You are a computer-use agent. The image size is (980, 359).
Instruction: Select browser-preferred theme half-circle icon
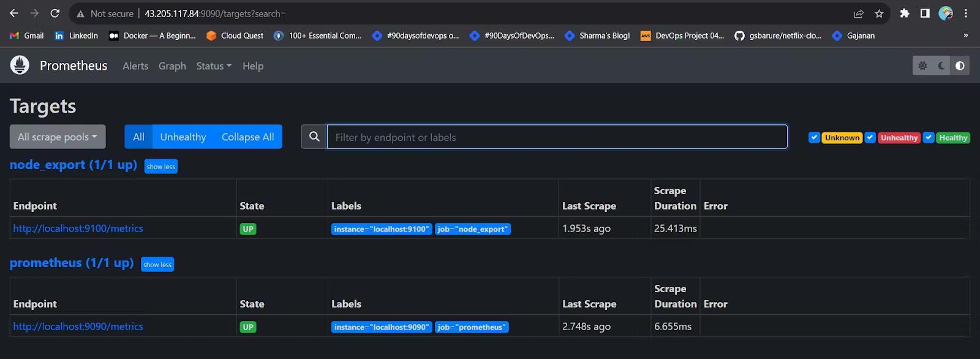(x=960, y=66)
